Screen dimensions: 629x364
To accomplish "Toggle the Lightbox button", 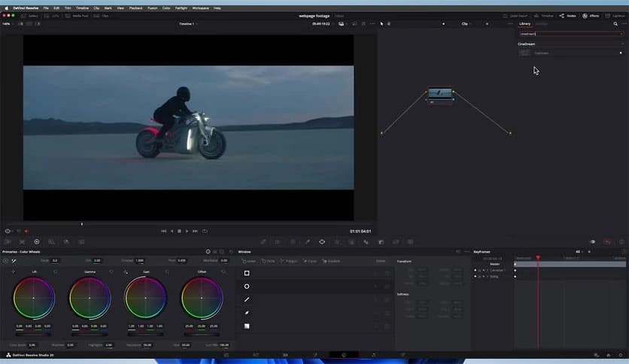I will pos(615,16).
